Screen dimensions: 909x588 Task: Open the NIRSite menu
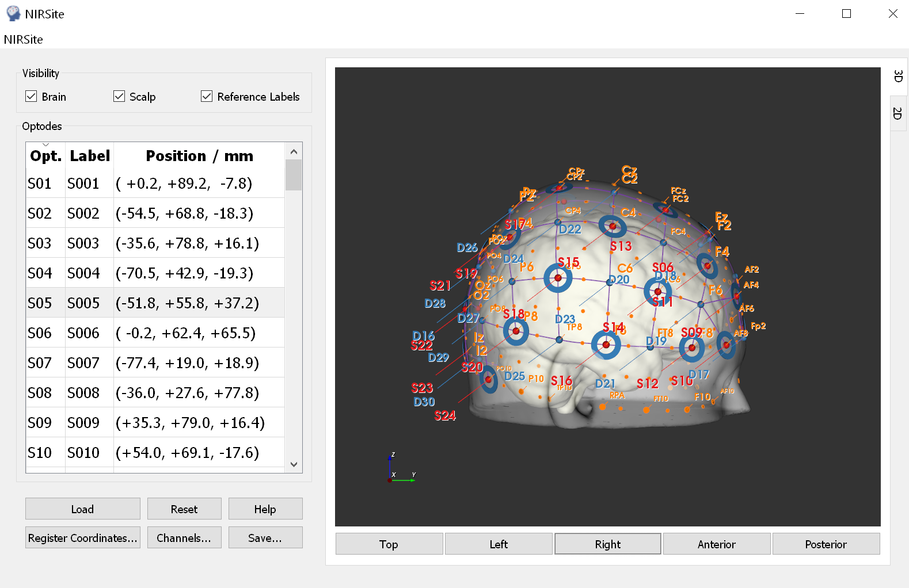pos(24,40)
